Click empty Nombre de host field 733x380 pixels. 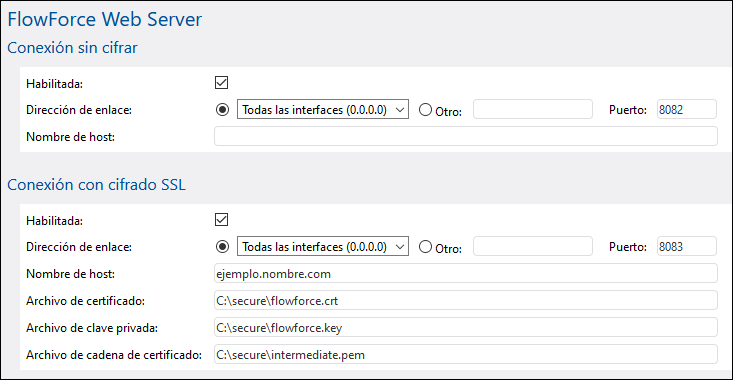pyautogui.click(x=466, y=136)
